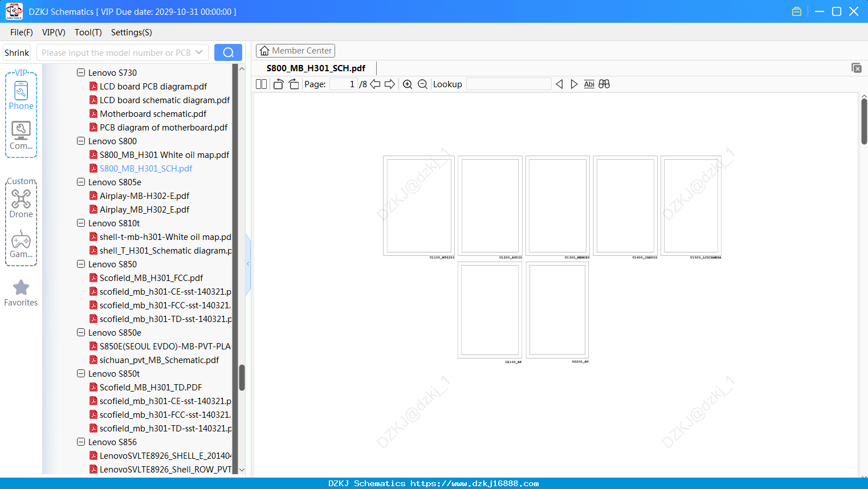The height and width of the screenshot is (489, 868).
Task: Select the U1200_AUDIO page thumbnail
Action: pyautogui.click(x=490, y=206)
